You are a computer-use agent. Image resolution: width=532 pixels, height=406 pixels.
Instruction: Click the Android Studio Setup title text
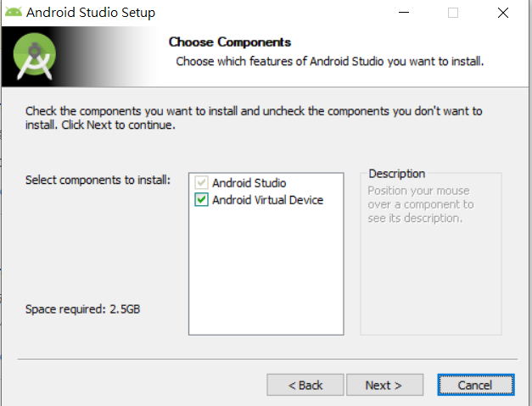coord(91,14)
